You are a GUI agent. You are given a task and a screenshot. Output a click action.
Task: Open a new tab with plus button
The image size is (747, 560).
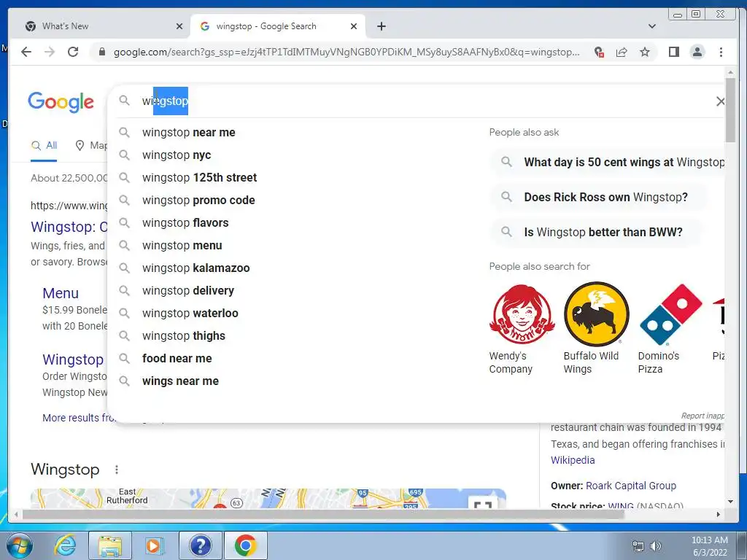[x=382, y=26]
